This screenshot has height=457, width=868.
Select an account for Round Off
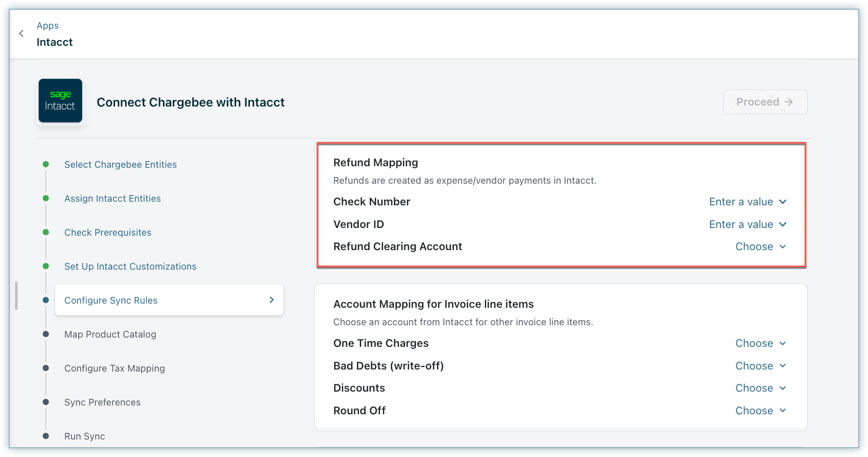point(761,411)
